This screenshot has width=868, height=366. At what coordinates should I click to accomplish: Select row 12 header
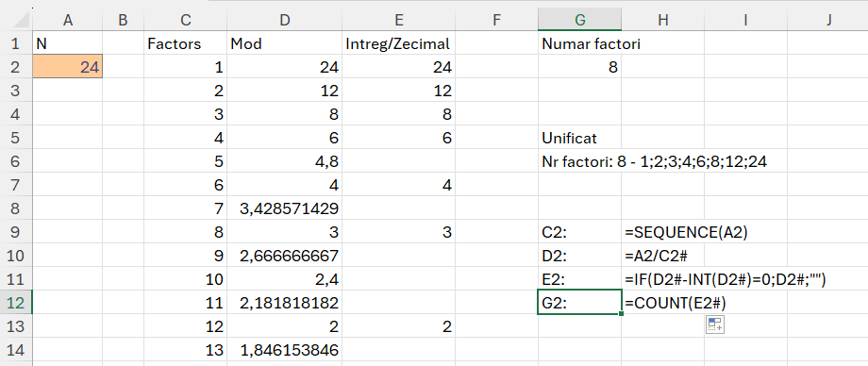(x=15, y=302)
